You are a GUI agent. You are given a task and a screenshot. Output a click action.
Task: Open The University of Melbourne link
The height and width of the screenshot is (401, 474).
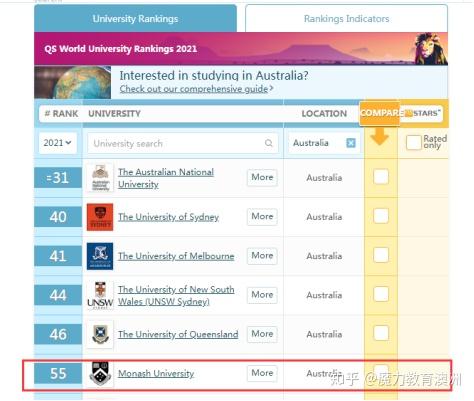176,256
